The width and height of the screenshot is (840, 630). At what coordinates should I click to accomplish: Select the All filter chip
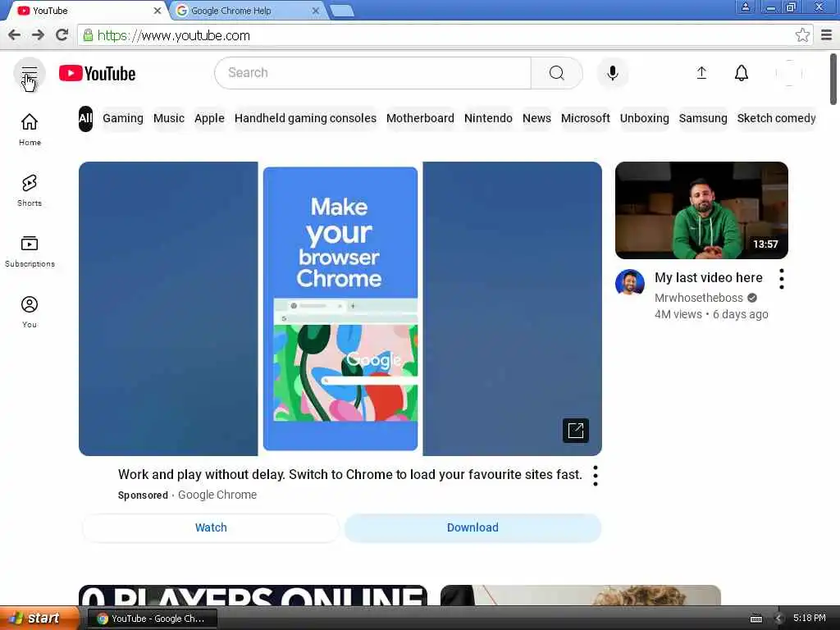click(x=85, y=118)
